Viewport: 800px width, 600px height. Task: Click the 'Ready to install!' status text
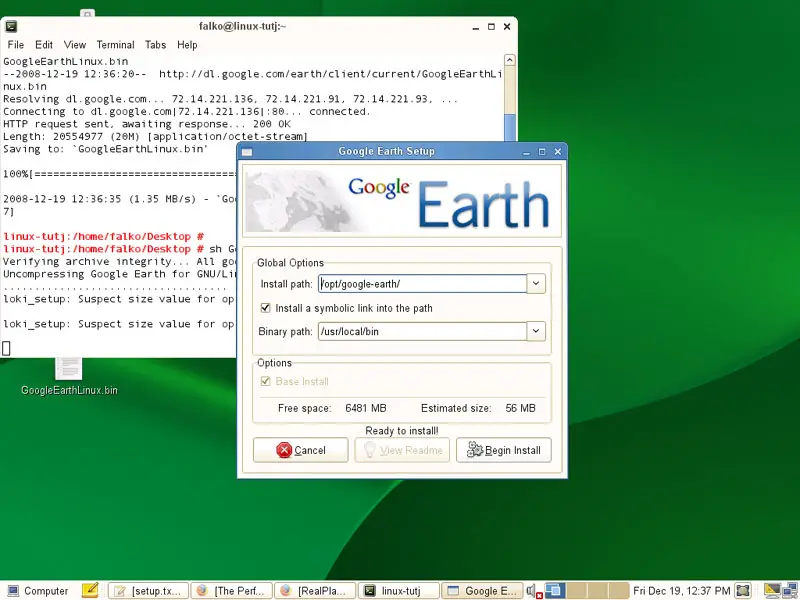(x=402, y=431)
